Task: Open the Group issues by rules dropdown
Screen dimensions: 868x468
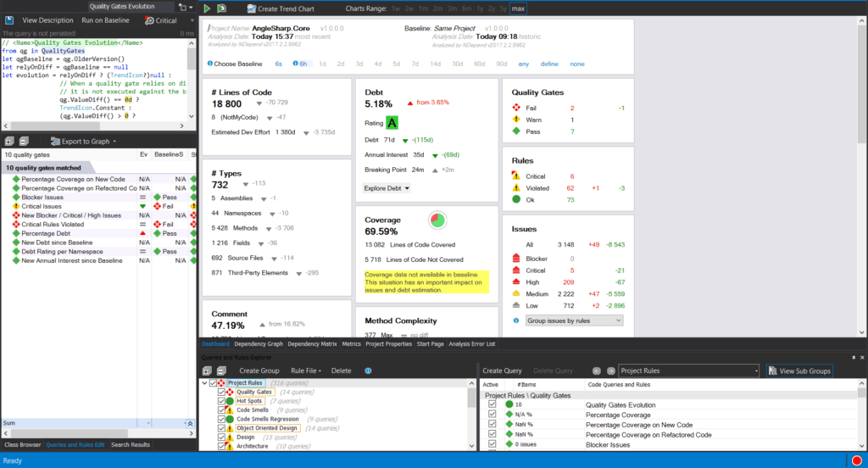Action: pyautogui.click(x=574, y=320)
